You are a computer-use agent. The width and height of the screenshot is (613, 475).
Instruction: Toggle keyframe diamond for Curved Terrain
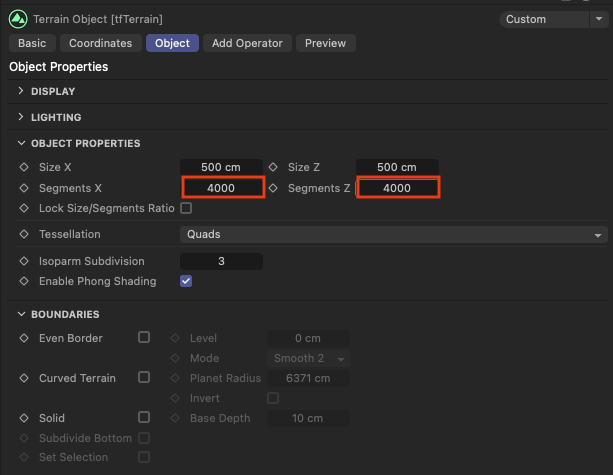click(24, 378)
